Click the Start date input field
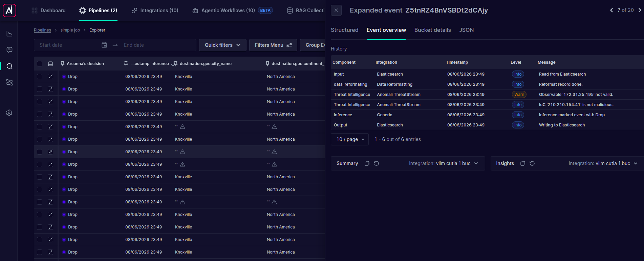Viewport: 644px width, 261px height. (x=68, y=45)
